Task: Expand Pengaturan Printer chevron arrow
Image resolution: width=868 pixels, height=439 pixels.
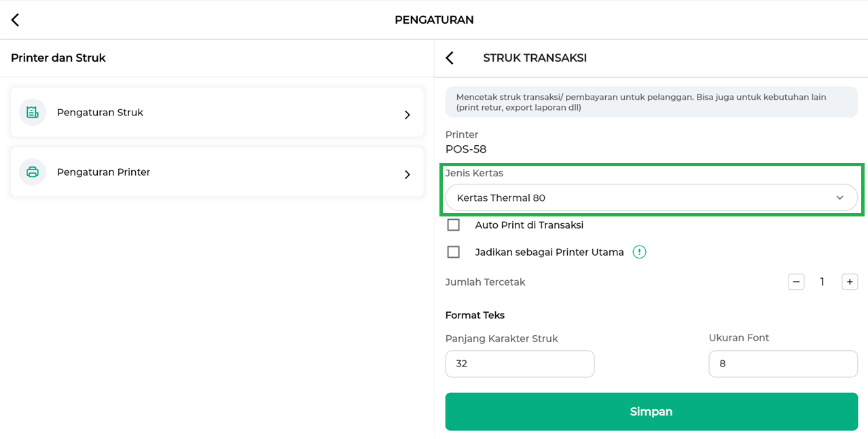Action: (408, 174)
